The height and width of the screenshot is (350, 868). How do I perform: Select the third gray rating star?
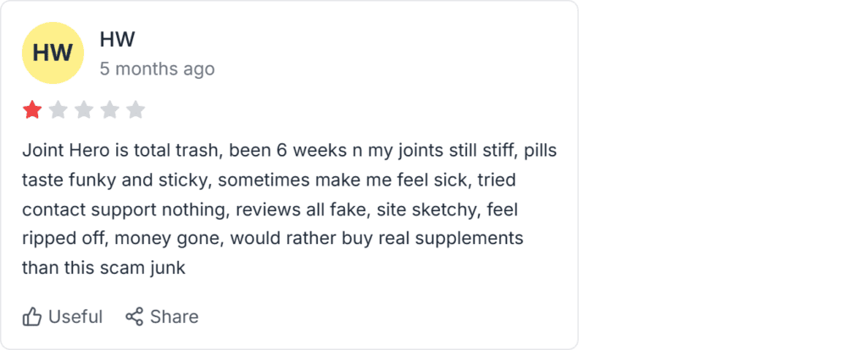[x=84, y=110]
